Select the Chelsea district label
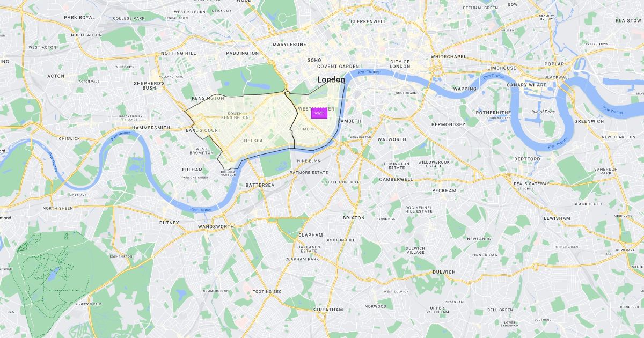Viewport: 644px width, 338px height. [252, 141]
